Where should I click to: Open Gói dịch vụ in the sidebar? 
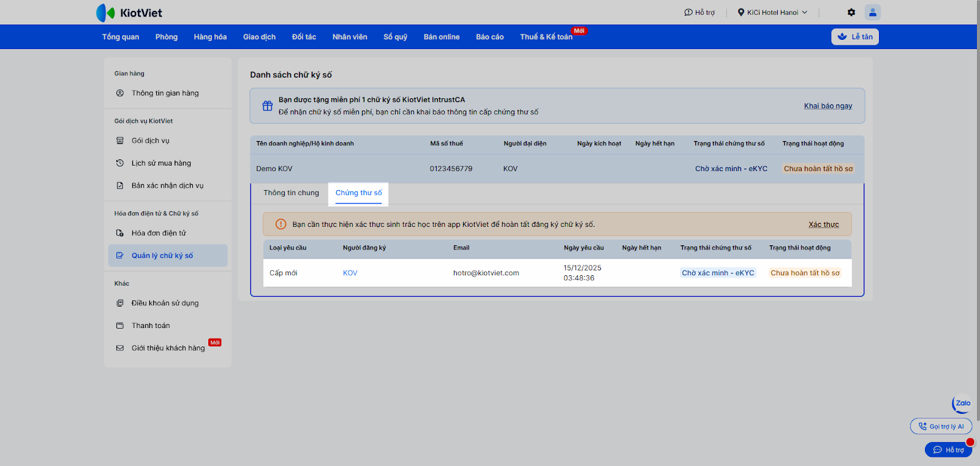pos(168,140)
